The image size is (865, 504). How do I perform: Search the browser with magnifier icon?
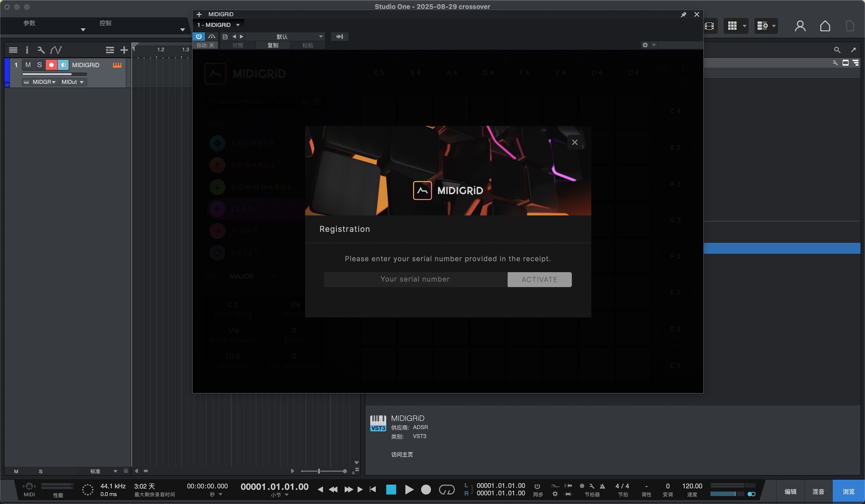[x=837, y=50]
